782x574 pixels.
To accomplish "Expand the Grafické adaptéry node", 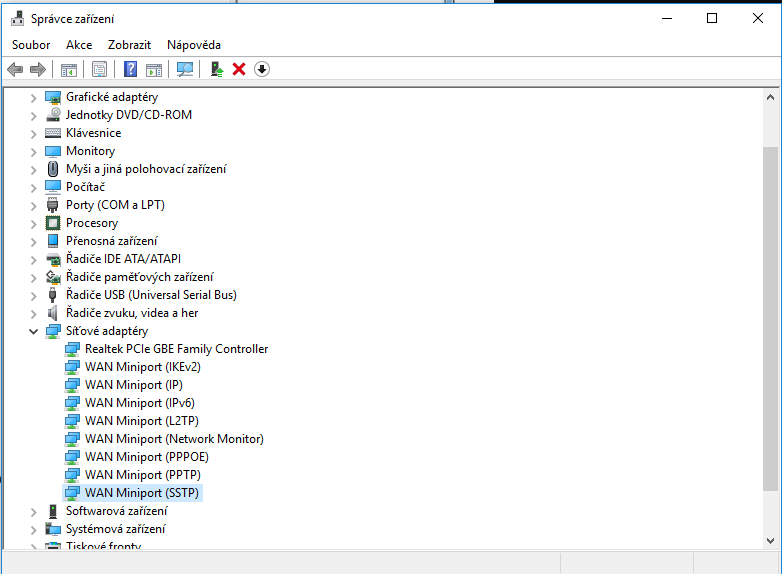I will pyautogui.click(x=33, y=98).
